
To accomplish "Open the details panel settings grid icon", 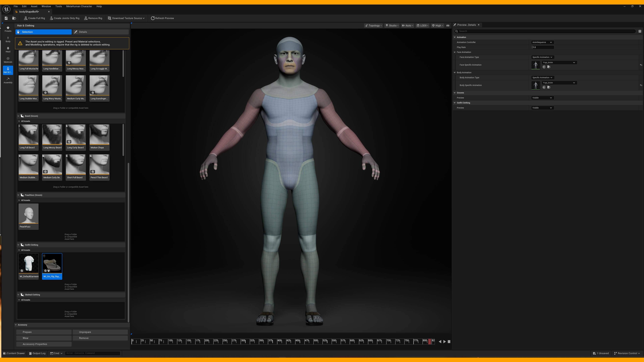I will tap(640, 31).
